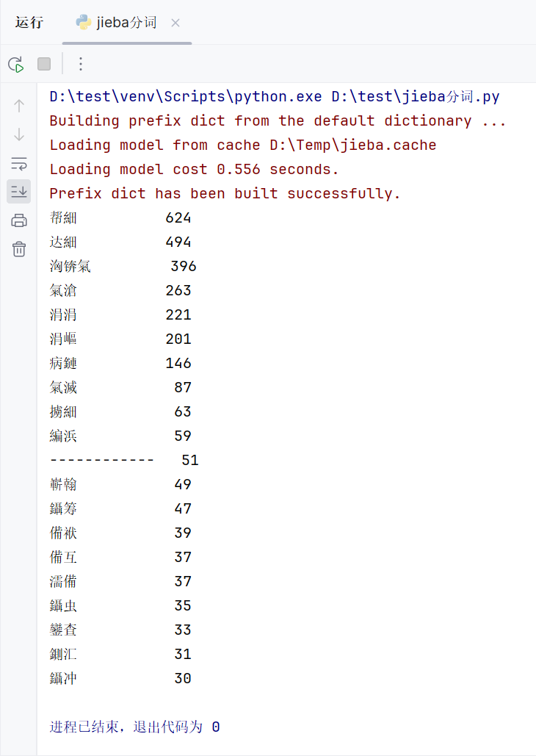
Task: Click the up arrow in the console gutter
Action: click(x=19, y=105)
